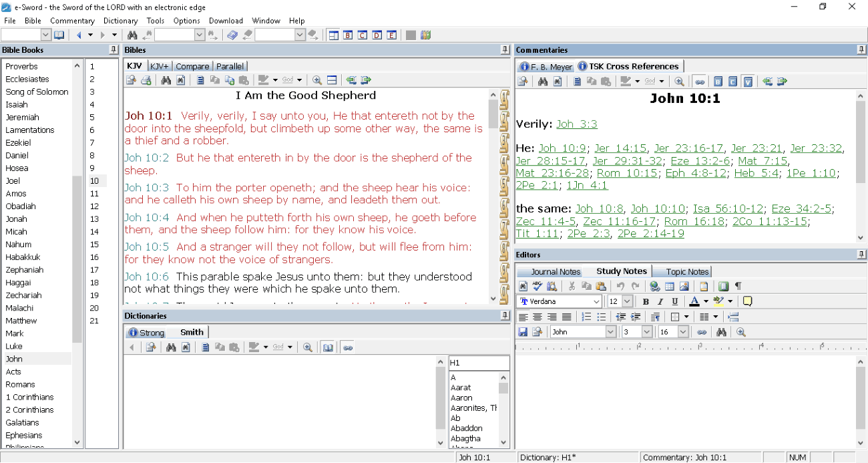Switch layout with the 'E' Editor view icon

tap(392, 35)
